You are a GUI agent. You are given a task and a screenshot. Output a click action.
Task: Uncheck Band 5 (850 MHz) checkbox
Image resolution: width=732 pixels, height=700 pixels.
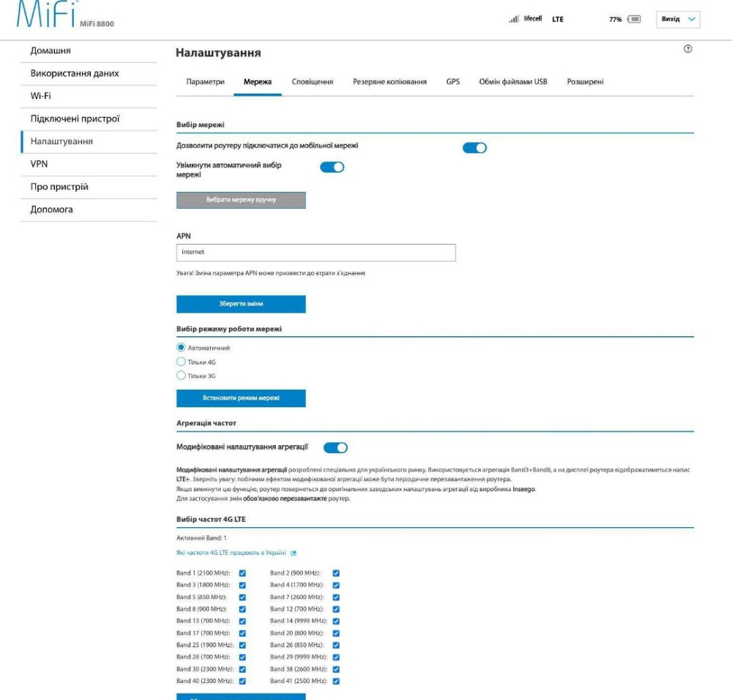[x=242, y=597]
